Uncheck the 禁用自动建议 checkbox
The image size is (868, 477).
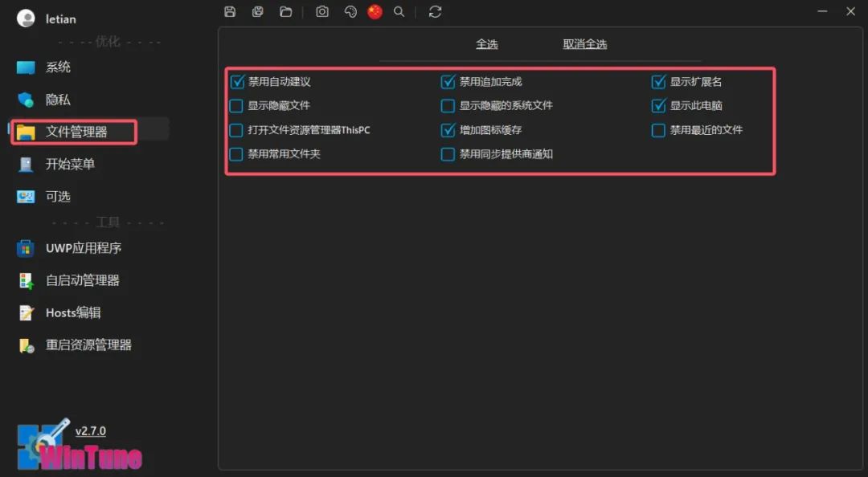coord(237,82)
